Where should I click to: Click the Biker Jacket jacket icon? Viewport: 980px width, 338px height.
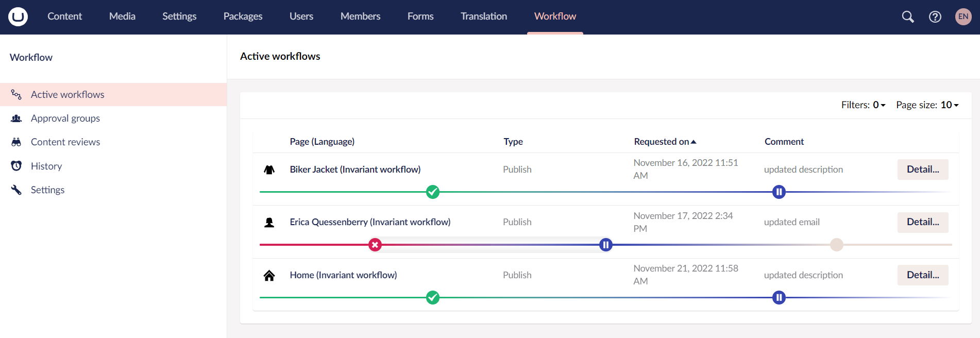click(269, 170)
